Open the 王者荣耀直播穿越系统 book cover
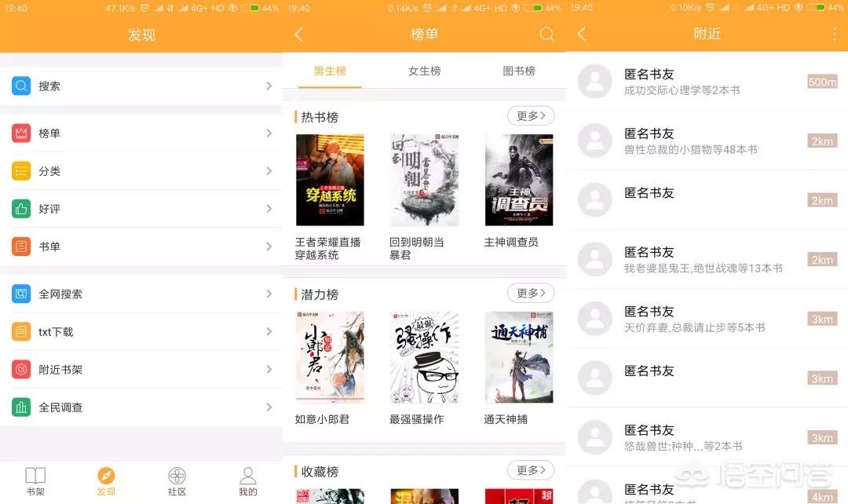Viewport: 848px width, 504px height. tap(330, 180)
